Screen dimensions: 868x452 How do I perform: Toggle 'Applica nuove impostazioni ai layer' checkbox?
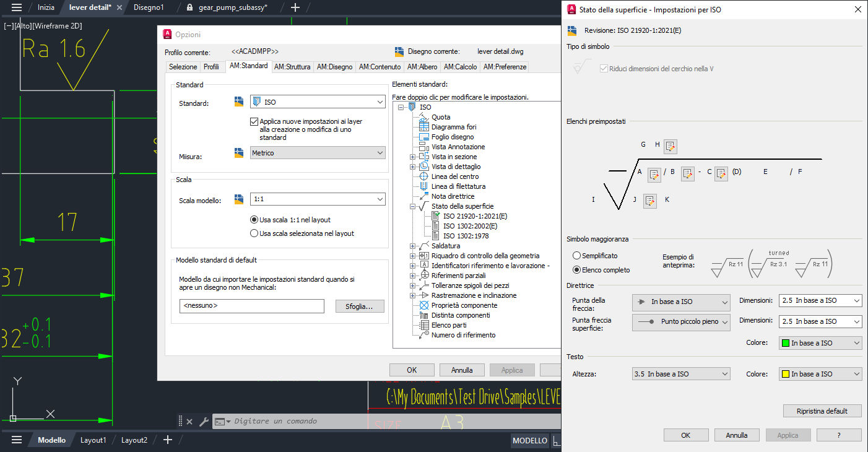click(x=254, y=121)
